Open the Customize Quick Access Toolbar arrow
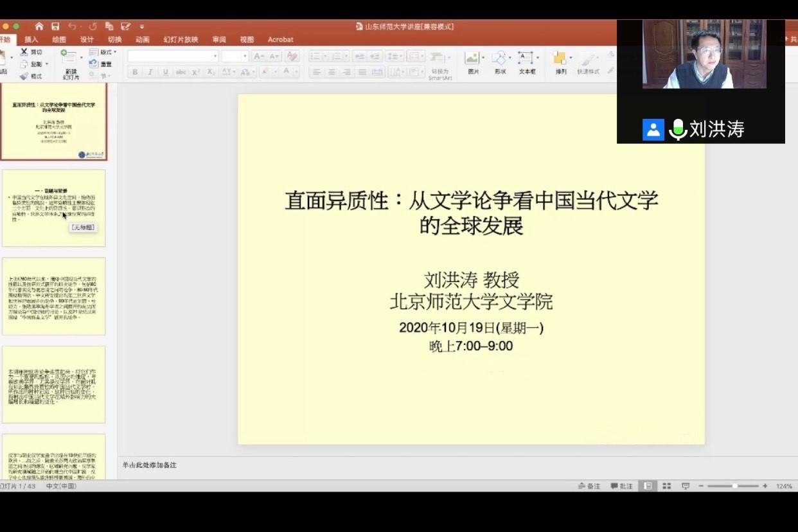This screenshot has width=798, height=532. click(142, 27)
